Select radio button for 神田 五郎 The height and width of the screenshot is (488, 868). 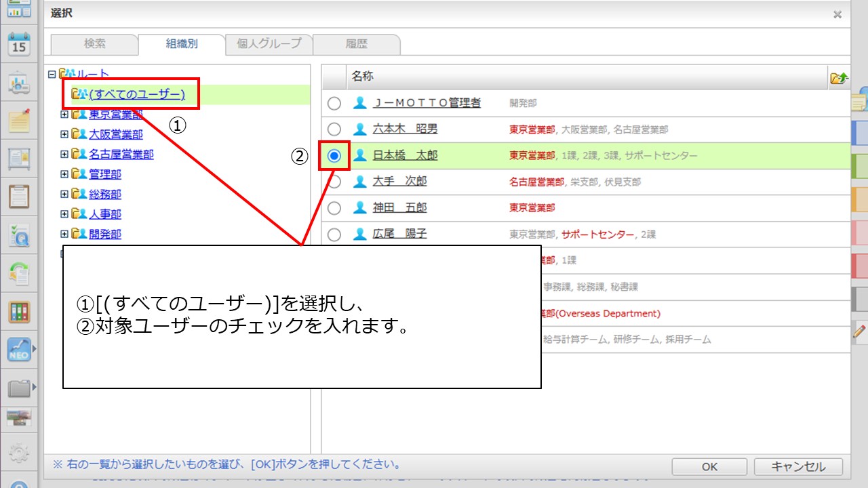click(334, 208)
